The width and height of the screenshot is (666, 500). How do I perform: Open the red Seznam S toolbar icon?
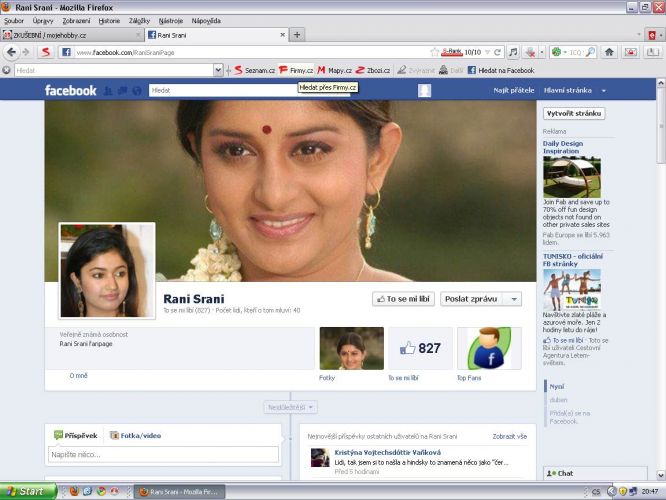[46, 52]
